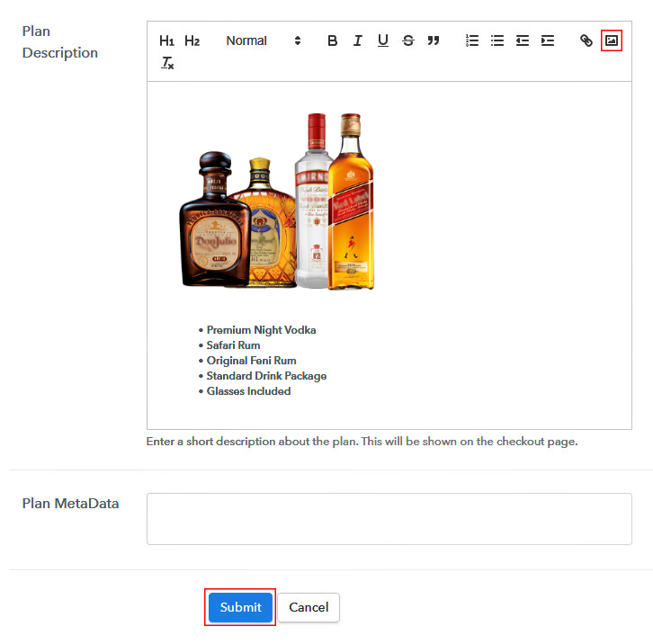Click the 'Premium Night Vodka' bullet
The height and width of the screenshot is (644, 653).
pos(261,330)
